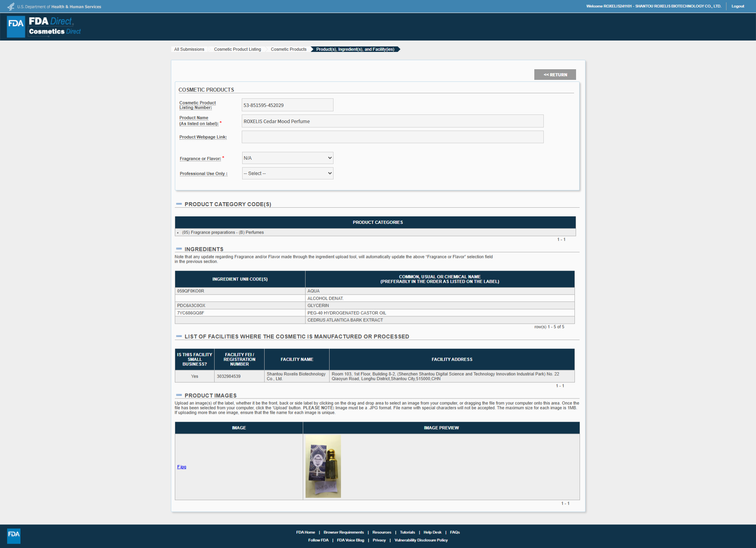756x548 pixels.
Task: Click U.S. Department of Health & Human Services text
Action: click(x=59, y=7)
